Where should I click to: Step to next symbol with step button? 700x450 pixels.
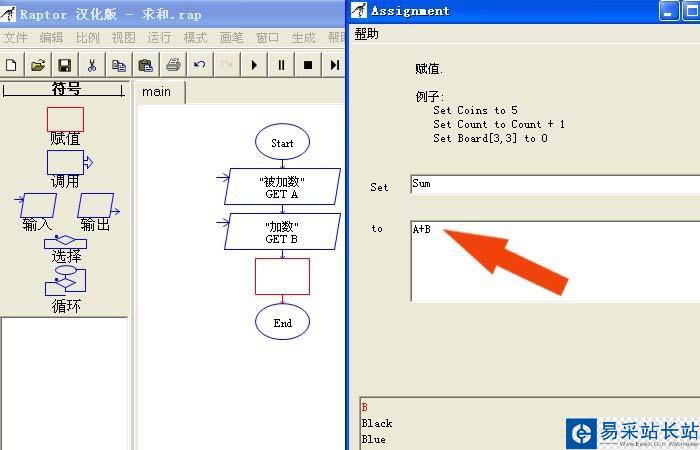click(x=334, y=65)
